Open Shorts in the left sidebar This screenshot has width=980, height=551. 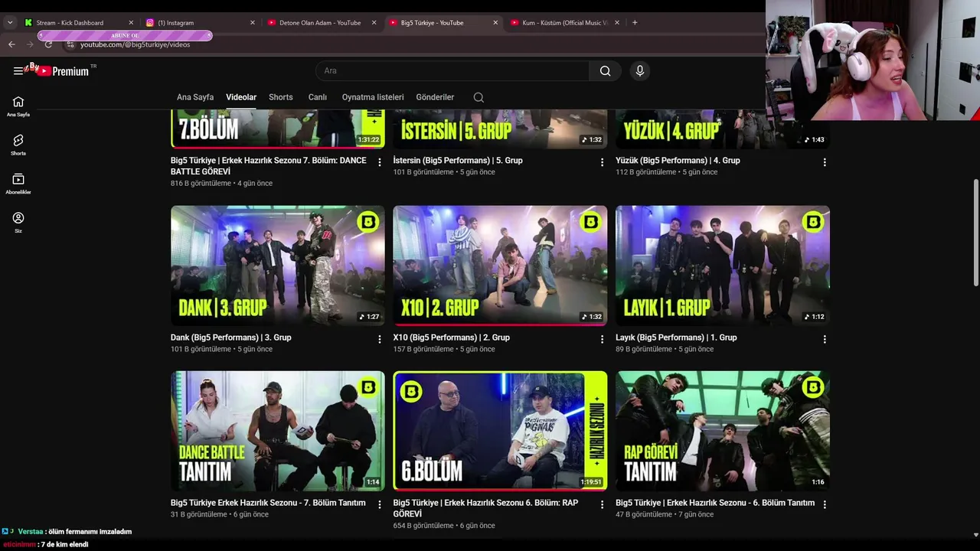coord(18,145)
